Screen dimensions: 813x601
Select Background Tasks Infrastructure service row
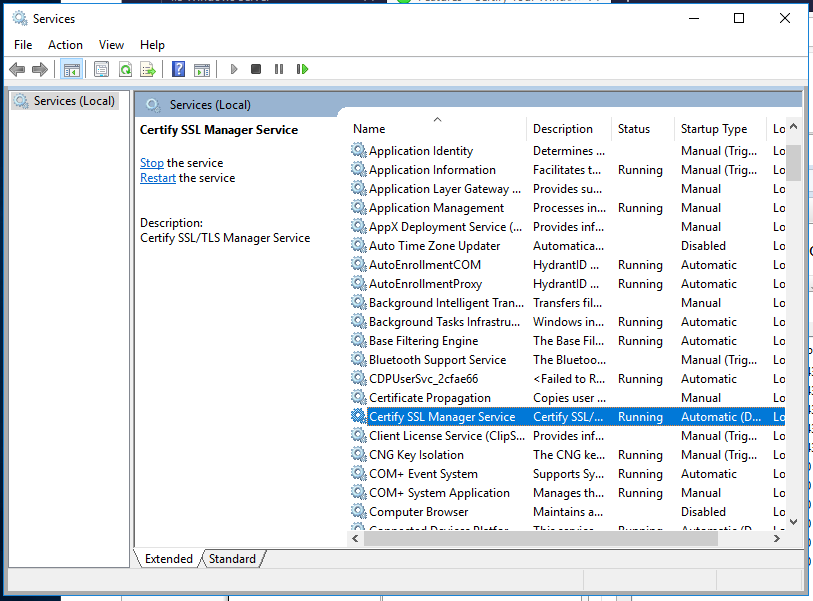568,322
